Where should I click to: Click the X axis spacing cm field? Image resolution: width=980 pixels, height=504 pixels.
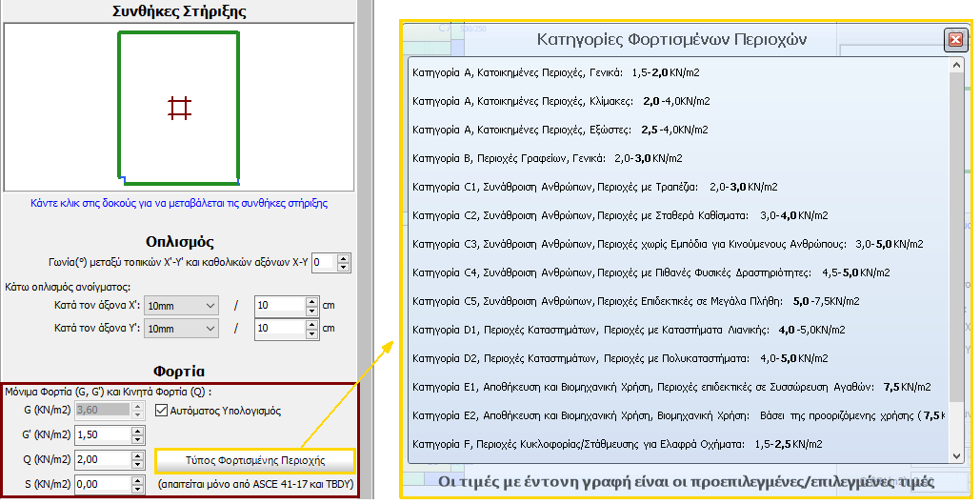(x=280, y=306)
